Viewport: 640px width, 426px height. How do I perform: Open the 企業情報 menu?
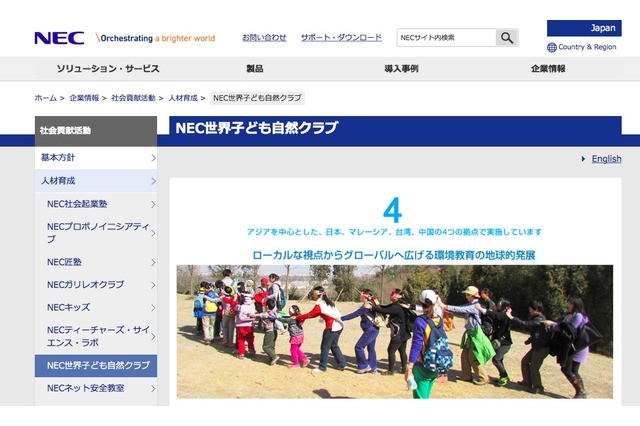pos(548,69)
